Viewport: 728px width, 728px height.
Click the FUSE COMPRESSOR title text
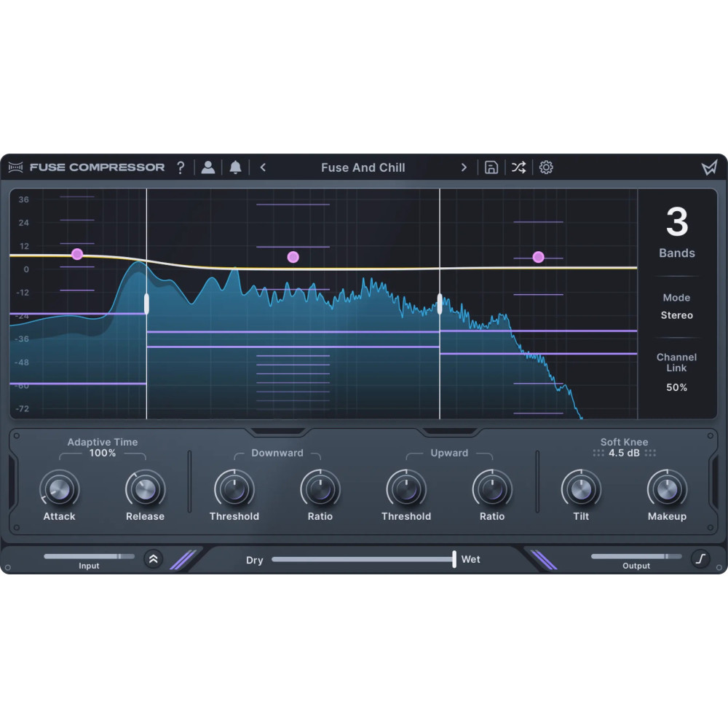(x=97, y=167)
